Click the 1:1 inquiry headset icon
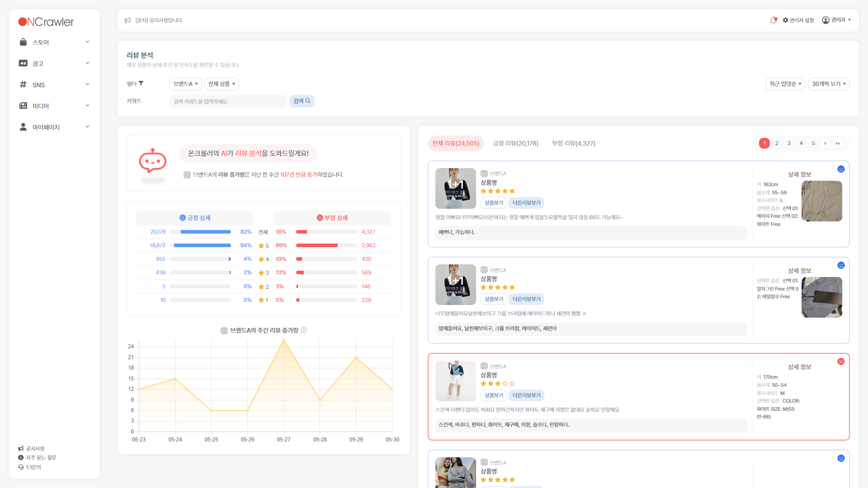This screenshot has width=868, height=488. (x=21, y=467)
